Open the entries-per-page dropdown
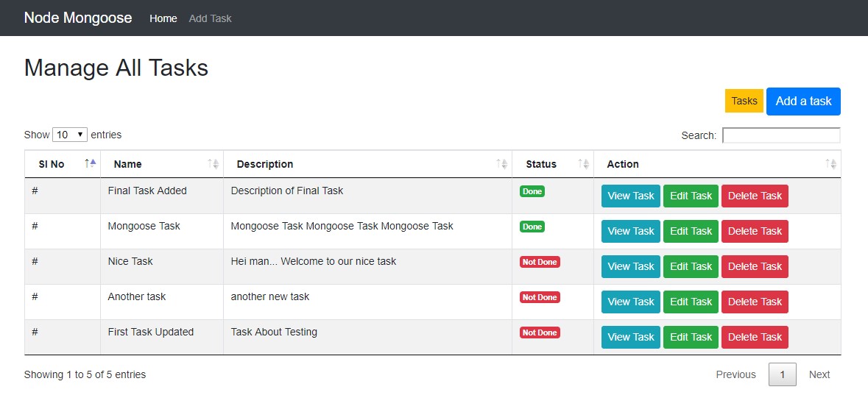This screenshot has height=409, width=868. click(70, 135)
